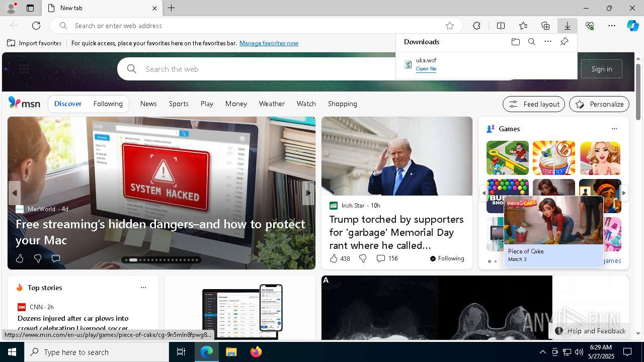Pin the Downloads panel

[x=564, y=42]
